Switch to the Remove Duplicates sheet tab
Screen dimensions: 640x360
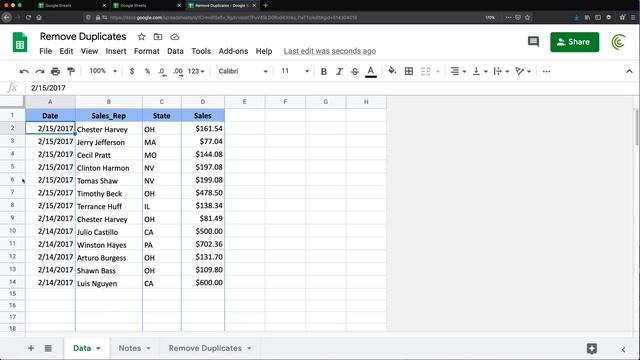click(205, 348)
